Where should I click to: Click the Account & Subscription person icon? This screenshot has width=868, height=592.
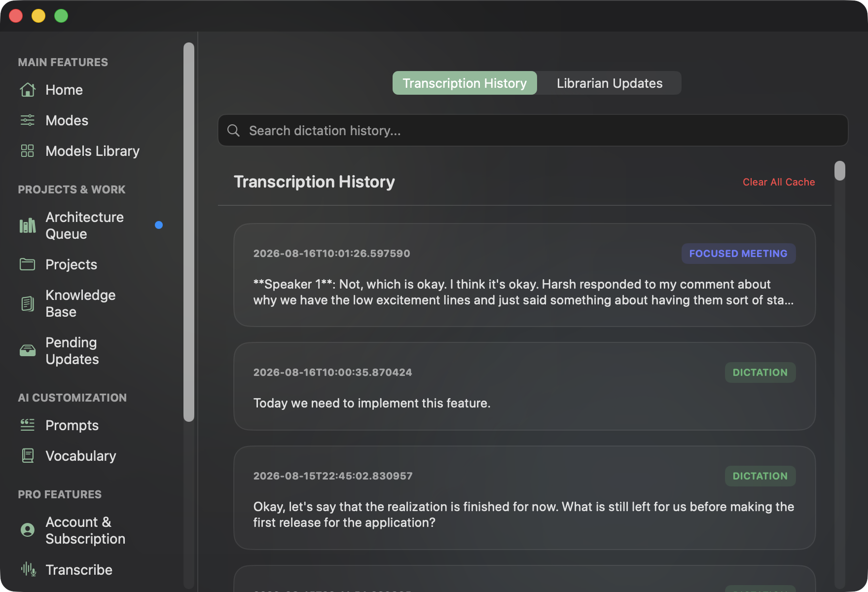28,530
